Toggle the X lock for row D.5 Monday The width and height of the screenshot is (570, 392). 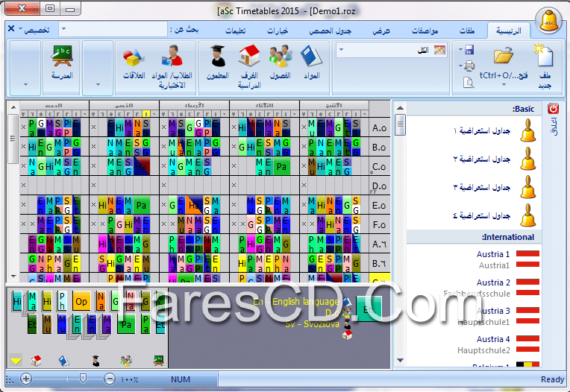click(x=304, y=185)
